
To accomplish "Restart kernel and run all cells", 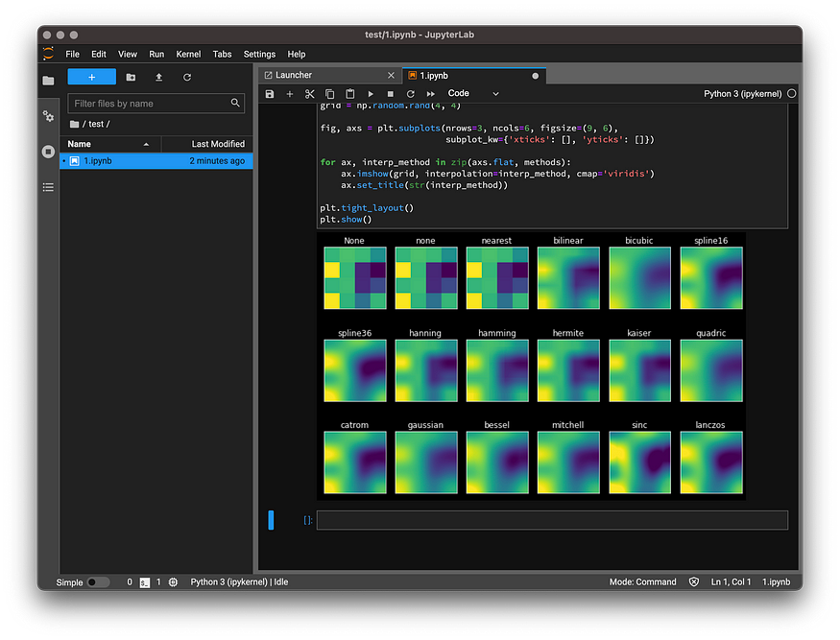I will tap(431, 94).
